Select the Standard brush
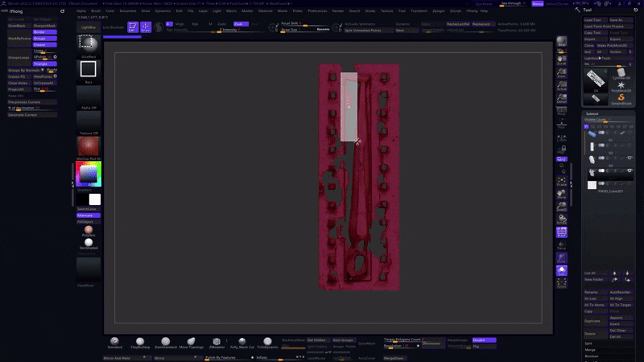The image size is (644, 362). pyautogui.click(x=114, y=343)
